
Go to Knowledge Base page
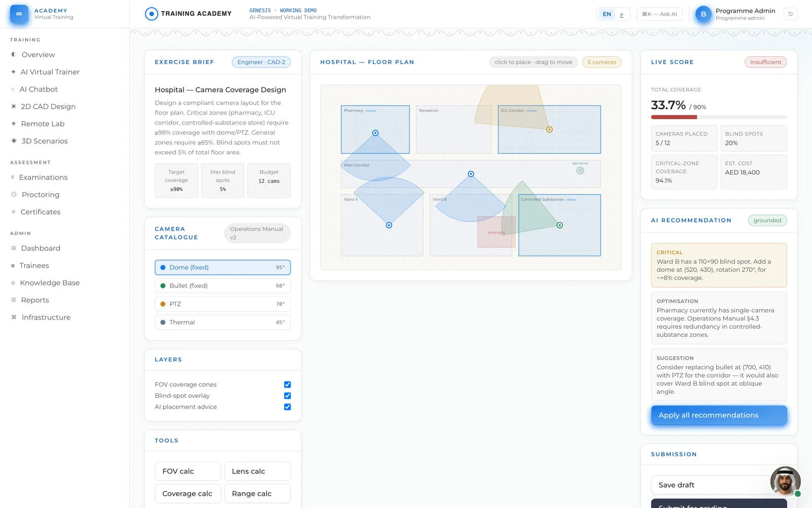point(50,283)
